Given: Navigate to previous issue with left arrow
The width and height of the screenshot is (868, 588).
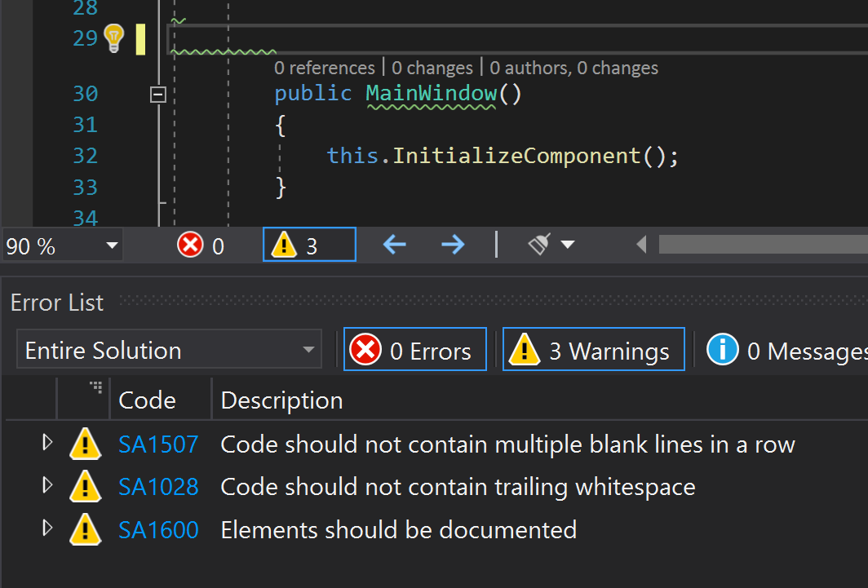Looking at the screenshot, I should 395,245.
